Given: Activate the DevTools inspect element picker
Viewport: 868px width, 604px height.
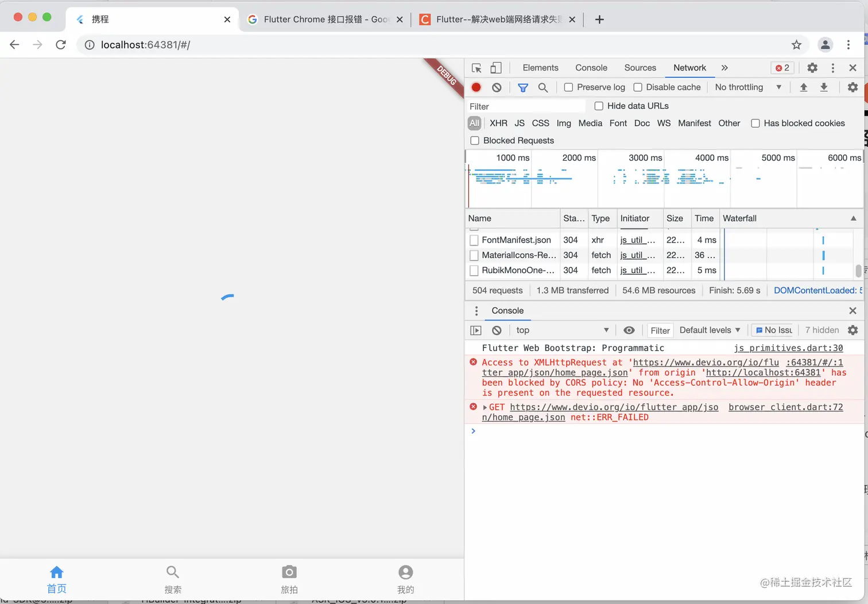Looking at the screenshot, I should [476, 68].
